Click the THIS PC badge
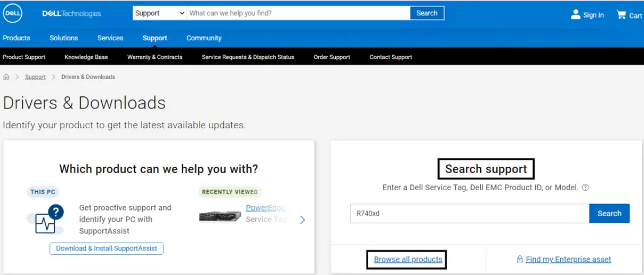This screenshot has width=644, height=275. point(42,192)
